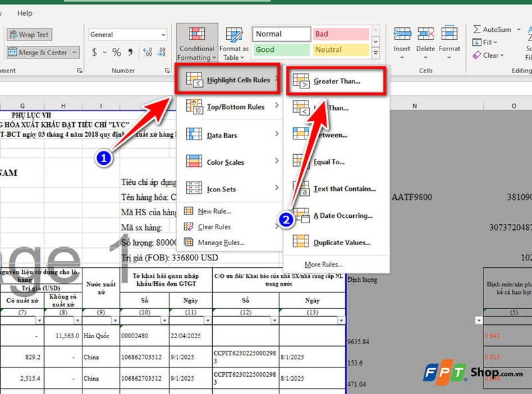Open filter dropdown under column (8)

(x=78, y=320)
